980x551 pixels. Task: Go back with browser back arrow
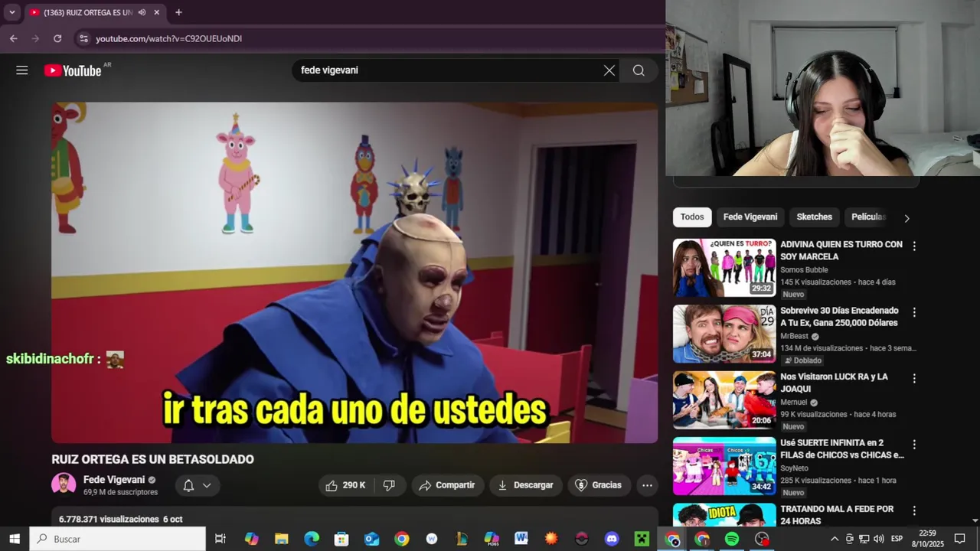[13, 38]
